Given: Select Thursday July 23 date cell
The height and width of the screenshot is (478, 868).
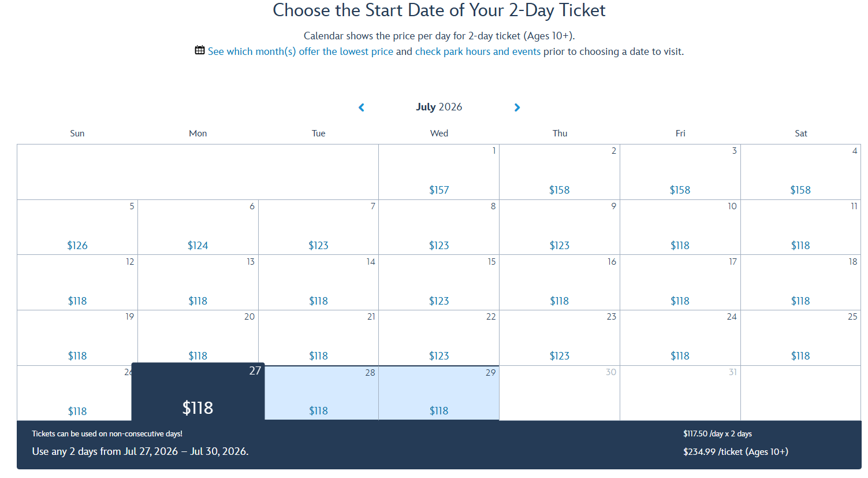Looking at the screenshot, I should (x=559, y=338).
